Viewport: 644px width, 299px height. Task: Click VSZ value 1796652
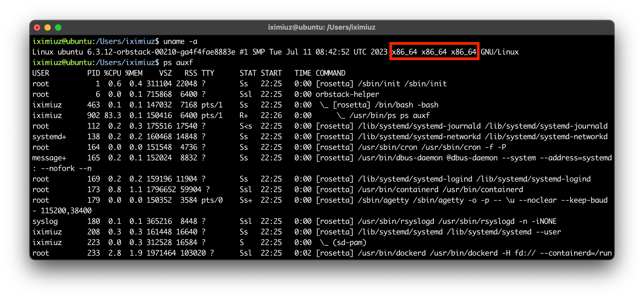pyautogui.click(x=161, y=190)
